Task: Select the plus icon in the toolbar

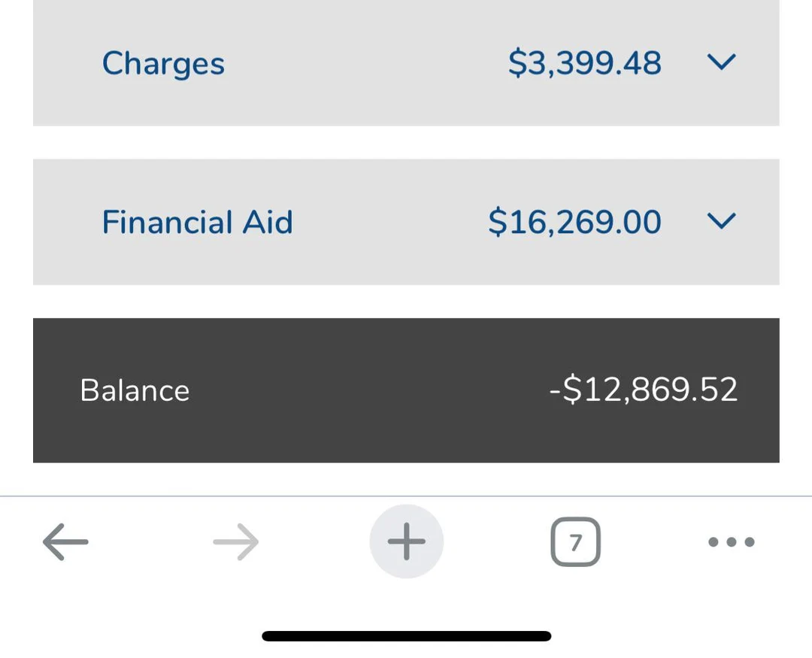Action: coord(406,541)
